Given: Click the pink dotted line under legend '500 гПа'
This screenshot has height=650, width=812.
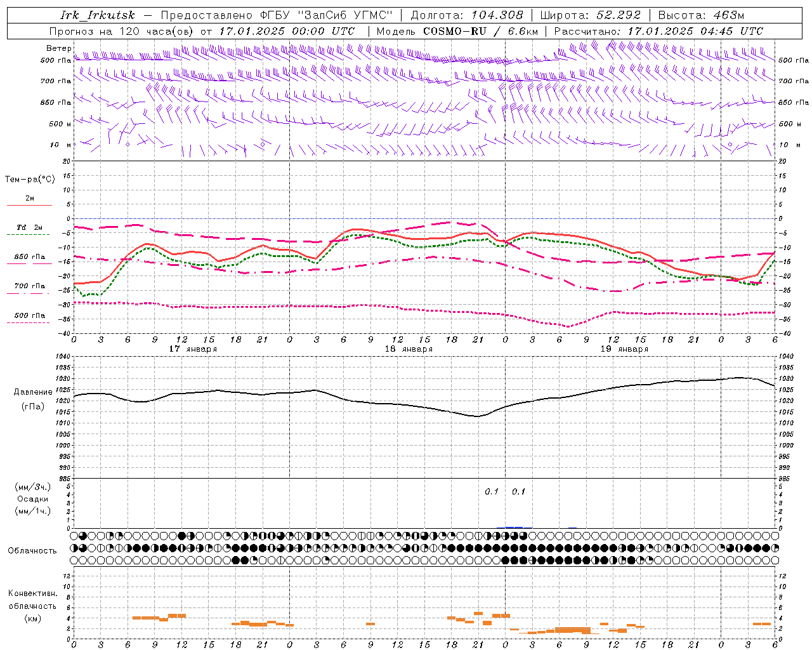Looking at the screenshot, I should pyautogui.click(x=29, y=322).
